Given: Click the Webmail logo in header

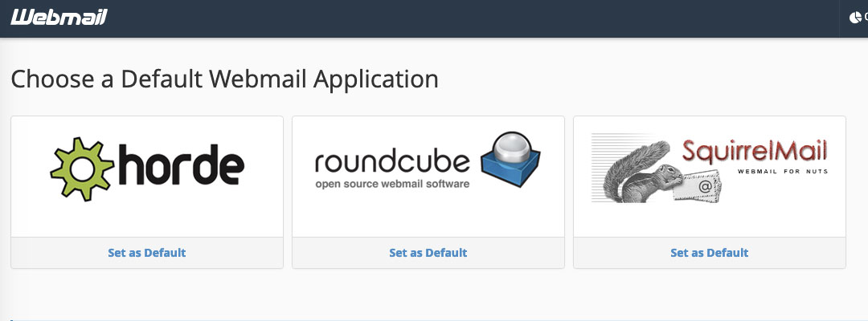Looking at the screenshot, I should 59,17.
